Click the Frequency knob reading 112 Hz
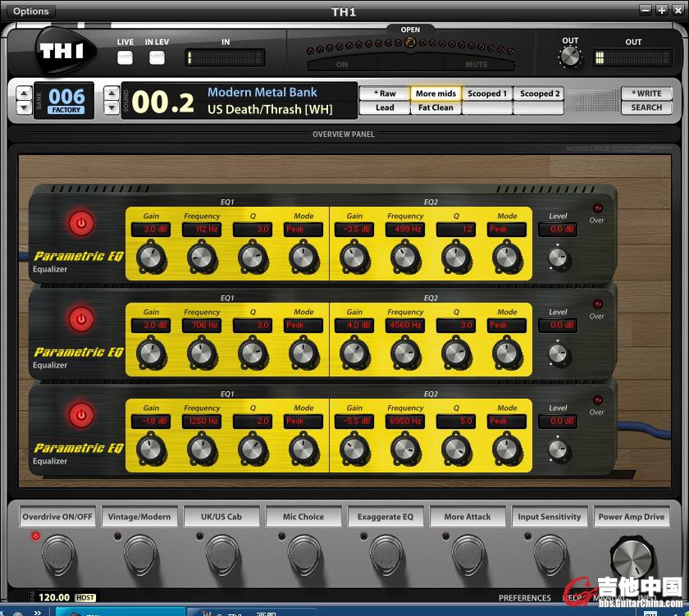689x616 pixels. (x=202, y=258)
